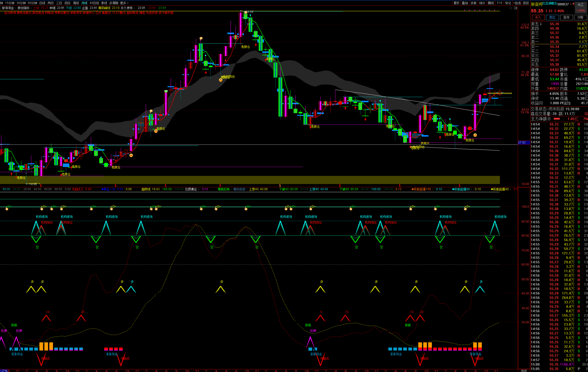Expand 更多 period options
The width and height of the screenshot is (588, 372).
(124, 3)
